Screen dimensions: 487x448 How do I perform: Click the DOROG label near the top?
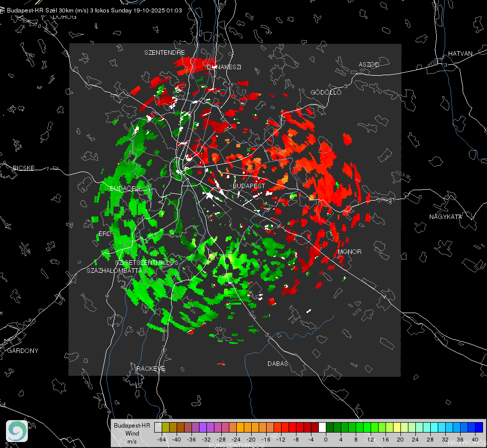(65, 17)
